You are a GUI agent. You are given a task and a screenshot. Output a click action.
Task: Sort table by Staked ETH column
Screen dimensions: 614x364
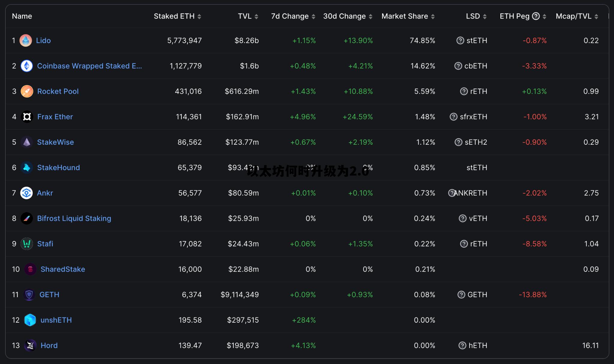point(199,16)
